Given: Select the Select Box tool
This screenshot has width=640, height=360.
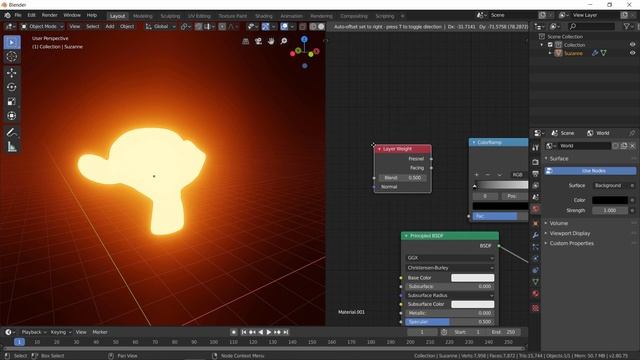Looking at the screenshot, I should (x=12, y=42).
